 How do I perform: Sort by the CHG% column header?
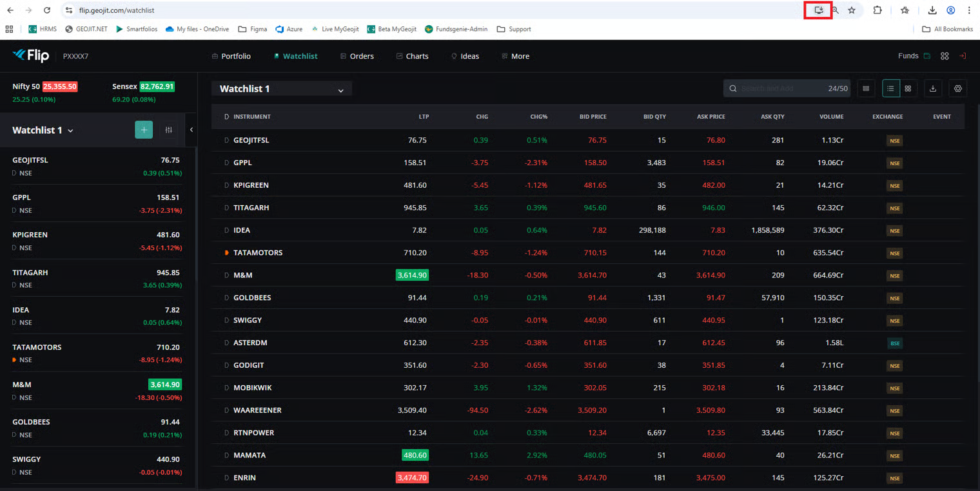point(538,117)
